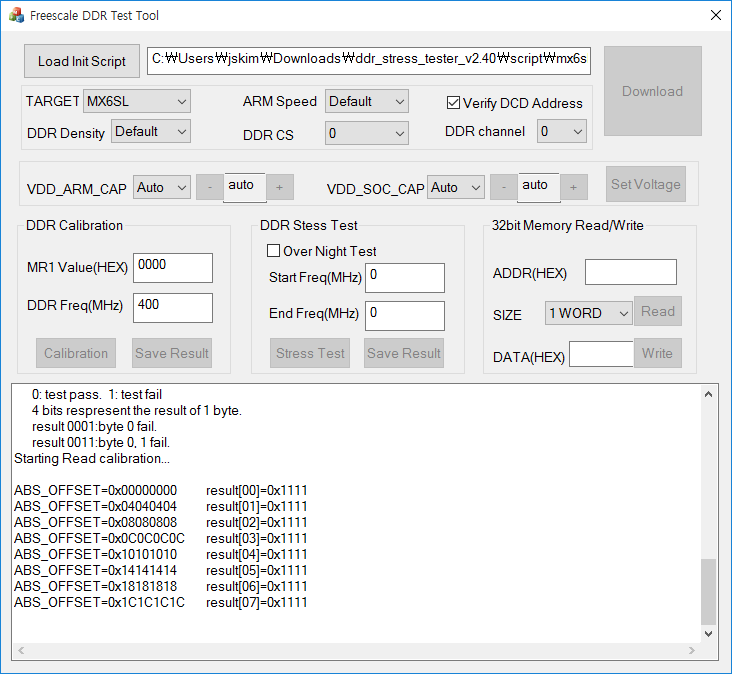Click log line 'ABS_OFFSET=0x18181818'
This screenshot has width=732, height=674.
[x=96, y=586]
